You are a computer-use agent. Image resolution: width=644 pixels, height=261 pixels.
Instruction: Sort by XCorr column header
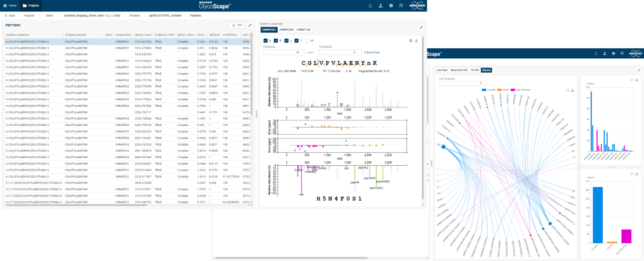click(x=202, y=34)
